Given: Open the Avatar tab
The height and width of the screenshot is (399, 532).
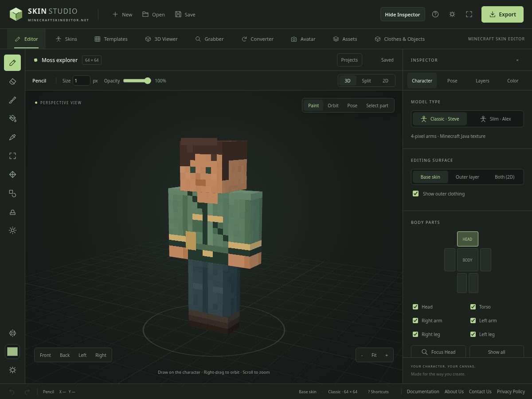Looking at the screenshot, I should coord(303,39).
